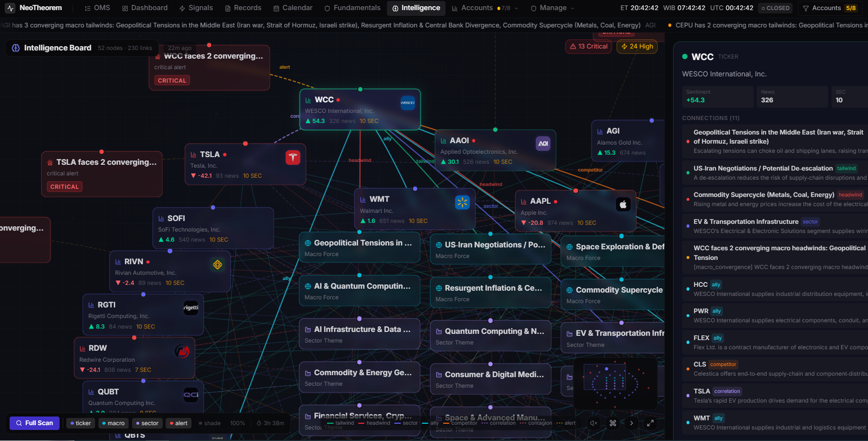Mute sound with the speaker icon
The image size is (868, 441).
[594, 423]
